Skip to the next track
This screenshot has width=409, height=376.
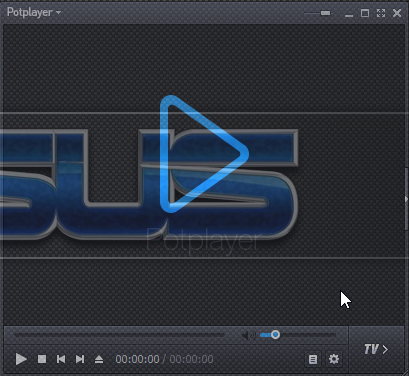click(80, 359)
